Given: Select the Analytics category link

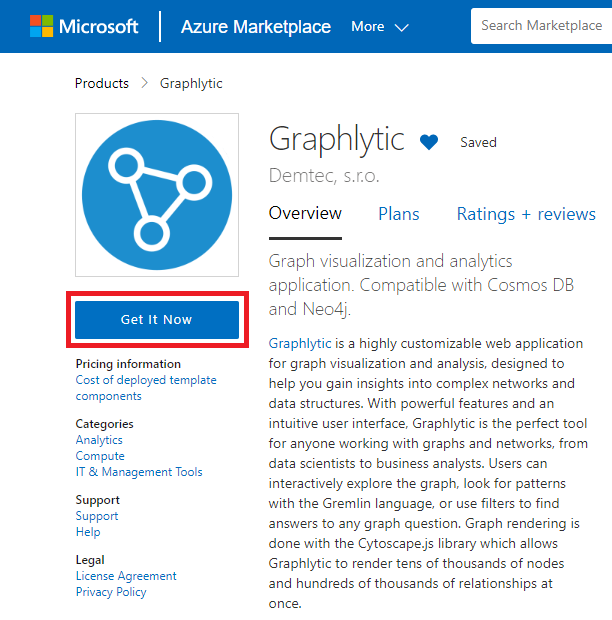Looking at the screenshot, I should click(99, 440).
